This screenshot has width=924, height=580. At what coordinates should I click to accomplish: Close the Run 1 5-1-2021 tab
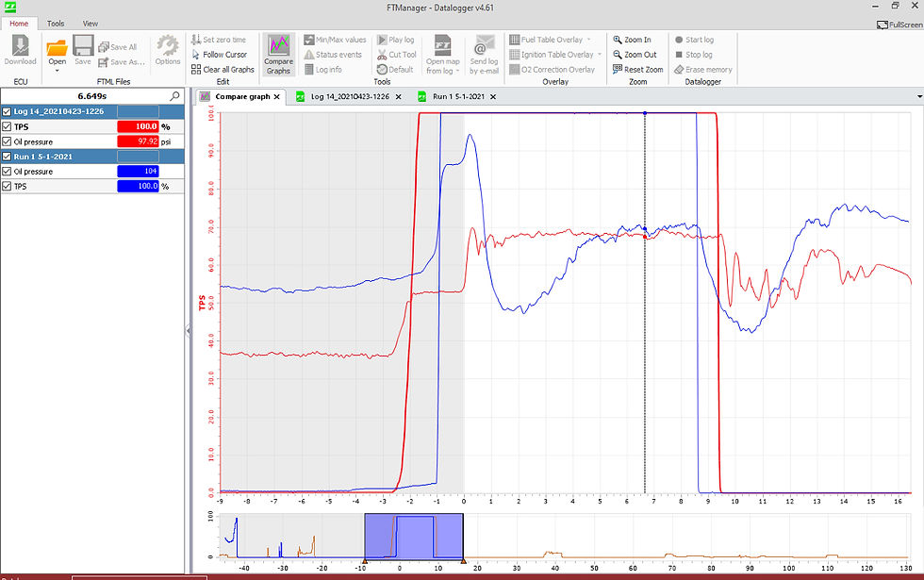tap(492, 96)
